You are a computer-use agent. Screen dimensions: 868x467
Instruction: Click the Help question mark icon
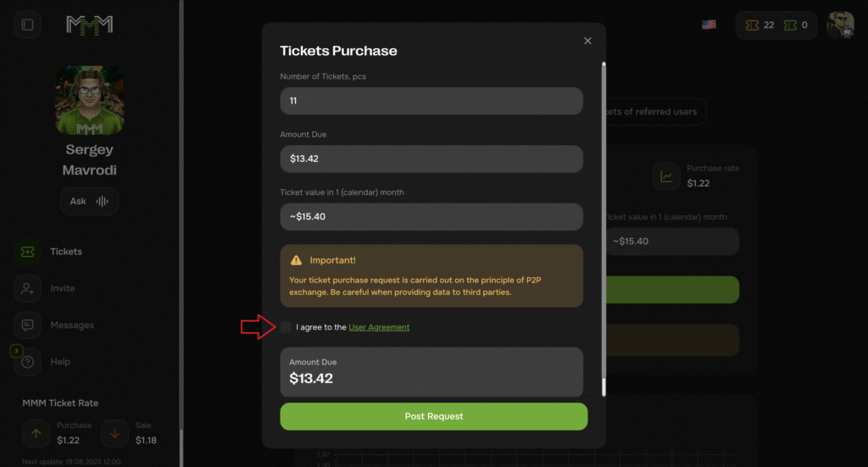tap(28, 362)
